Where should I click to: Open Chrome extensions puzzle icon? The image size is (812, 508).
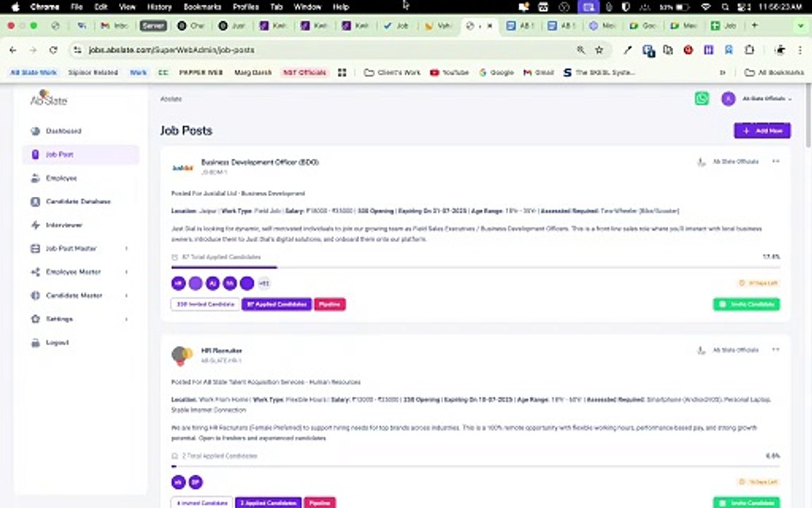(749, 50)
